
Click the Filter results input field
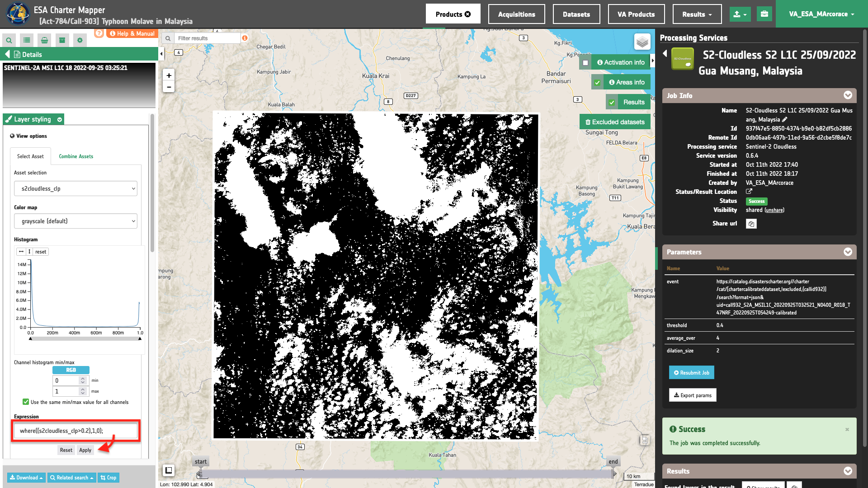[208, 38]
